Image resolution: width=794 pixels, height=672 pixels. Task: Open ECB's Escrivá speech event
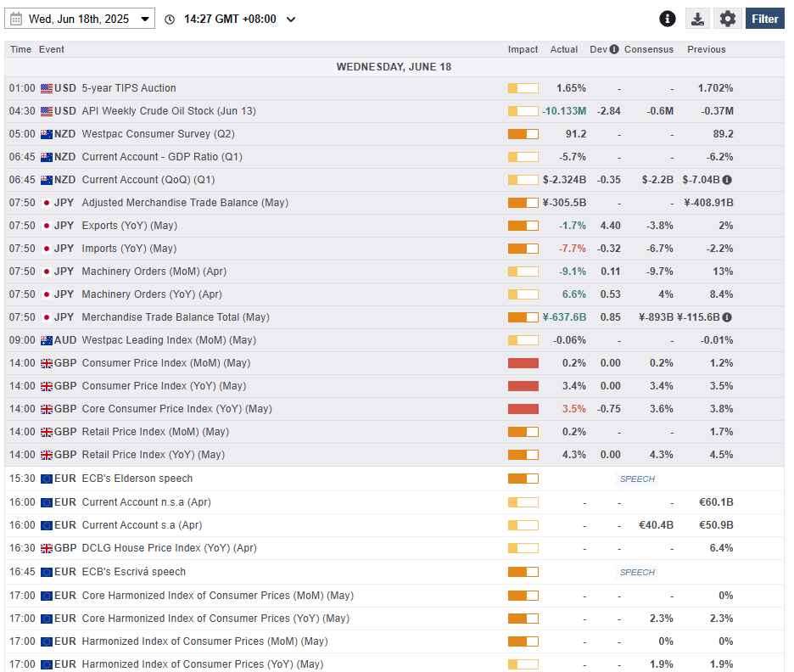(x=134, y=572)
